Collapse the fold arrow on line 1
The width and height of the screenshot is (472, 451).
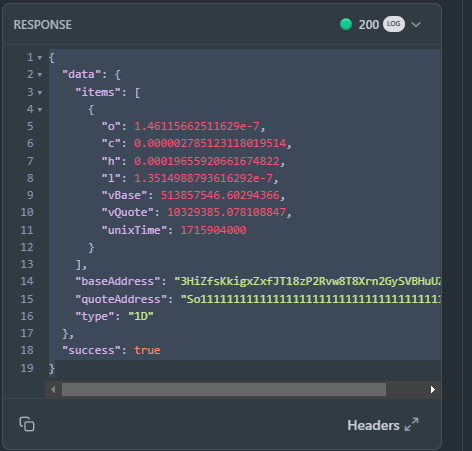[x=40, y=58]
